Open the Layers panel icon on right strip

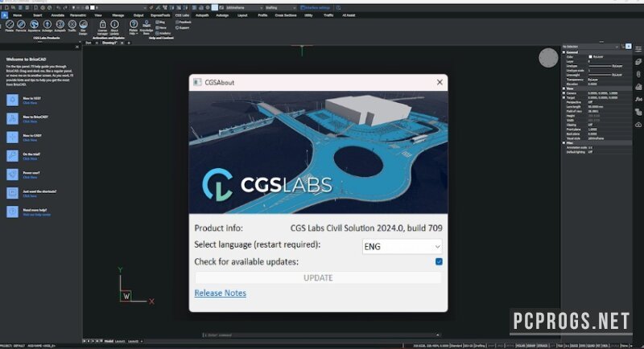pyautogui.click(x=638, y=61)
